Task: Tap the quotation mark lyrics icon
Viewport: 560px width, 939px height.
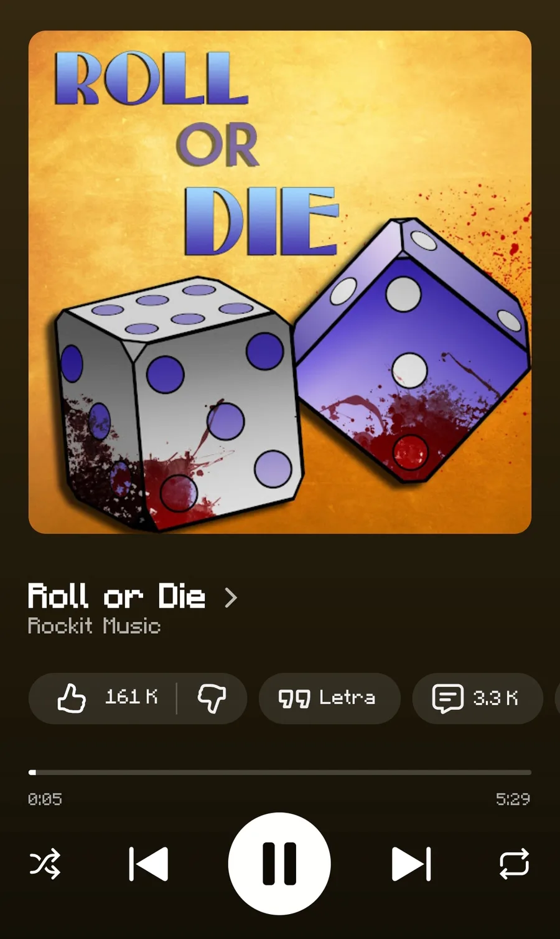Action: tap(294, 699)
